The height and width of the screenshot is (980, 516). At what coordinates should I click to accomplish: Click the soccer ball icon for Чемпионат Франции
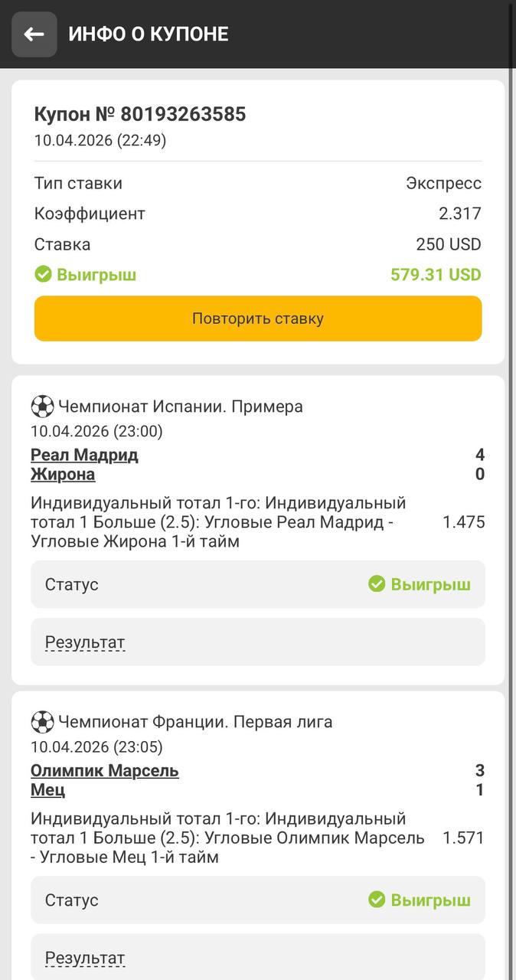(42, 722)
